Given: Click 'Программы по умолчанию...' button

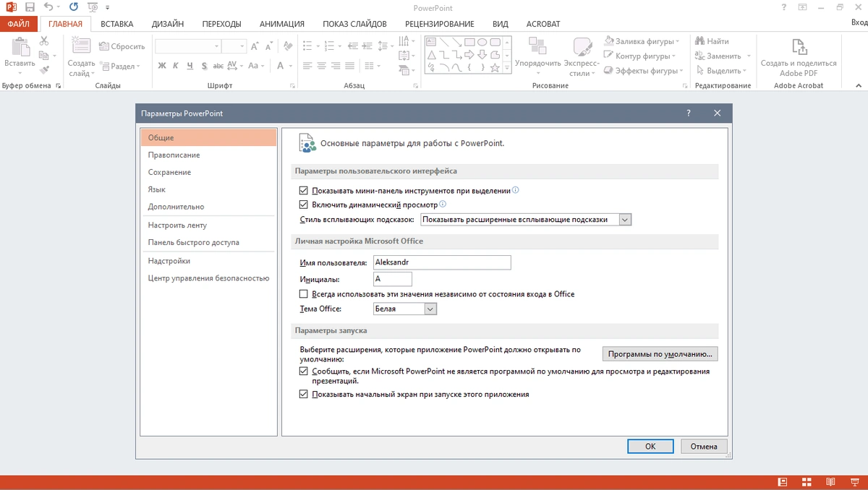Looking at the screenshot, I should (x=660, y=354).
